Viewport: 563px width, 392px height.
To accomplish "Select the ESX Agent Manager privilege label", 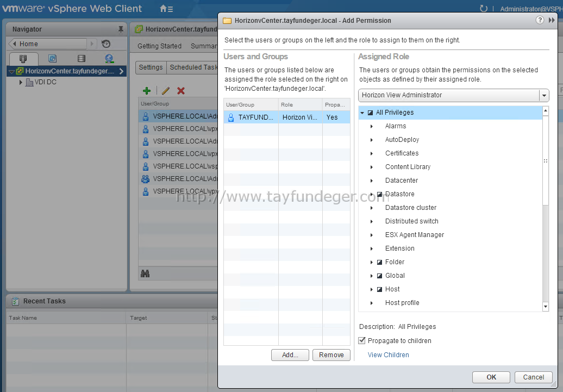I will point(415,235).
